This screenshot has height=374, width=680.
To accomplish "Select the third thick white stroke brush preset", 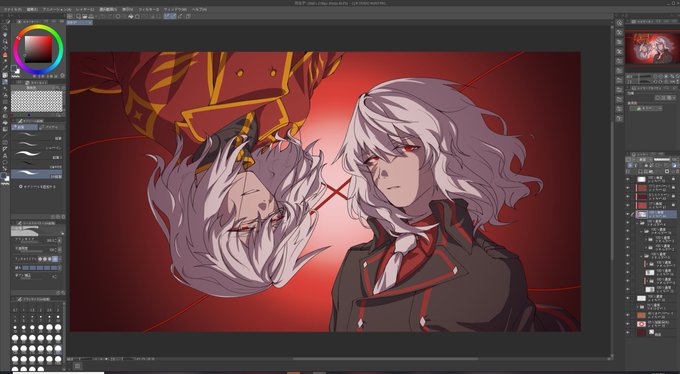I will point(37,155).
